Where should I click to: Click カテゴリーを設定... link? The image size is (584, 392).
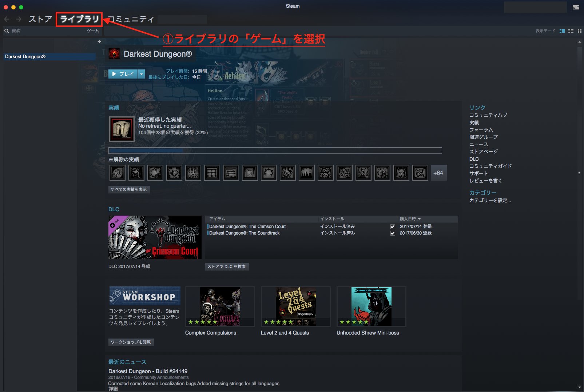coord(490,200)
